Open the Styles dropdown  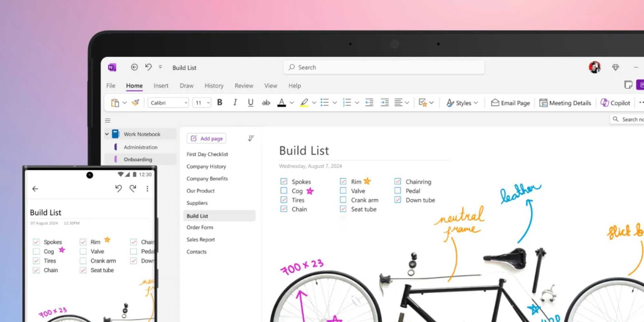click(x=462, y=103)
